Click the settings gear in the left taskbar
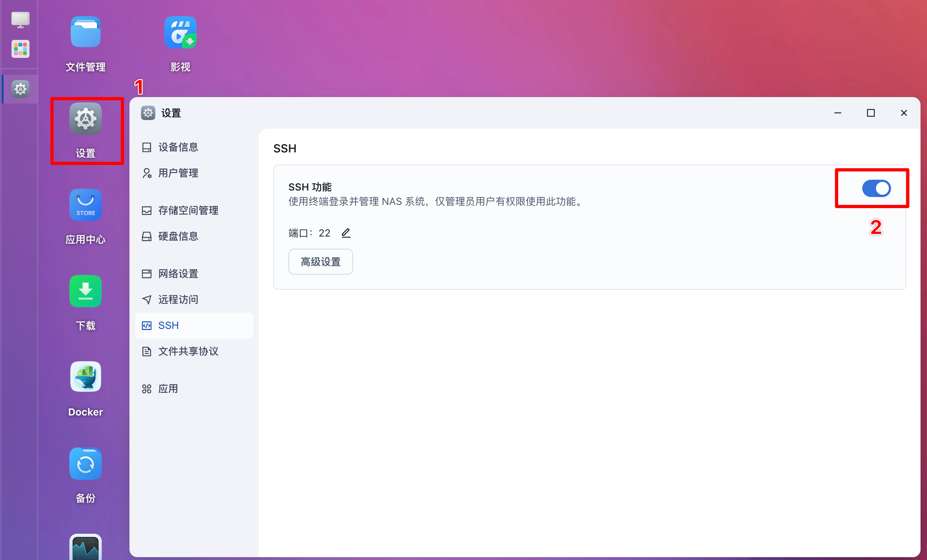Screen dimensions: 927x560 20,89
